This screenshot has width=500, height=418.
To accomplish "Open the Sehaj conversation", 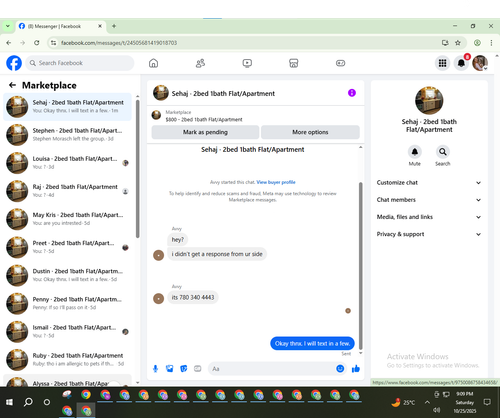I will click(67, 107).
